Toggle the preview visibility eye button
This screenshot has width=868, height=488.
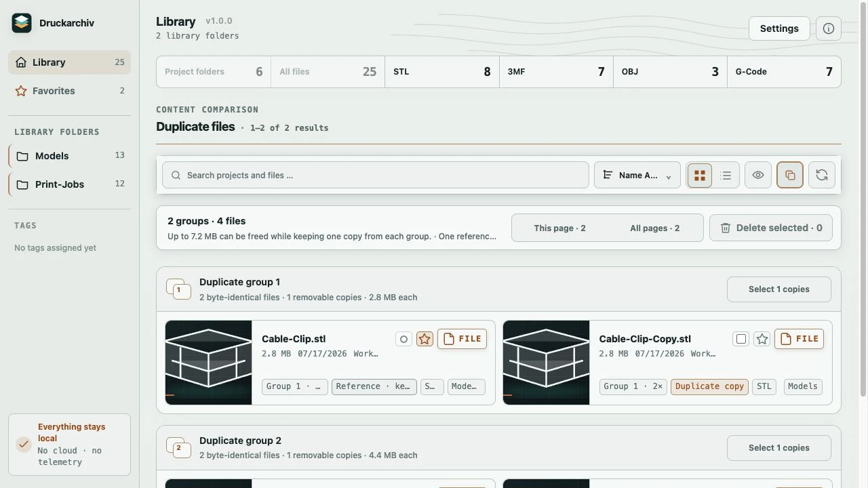click(x=758, y=175)
